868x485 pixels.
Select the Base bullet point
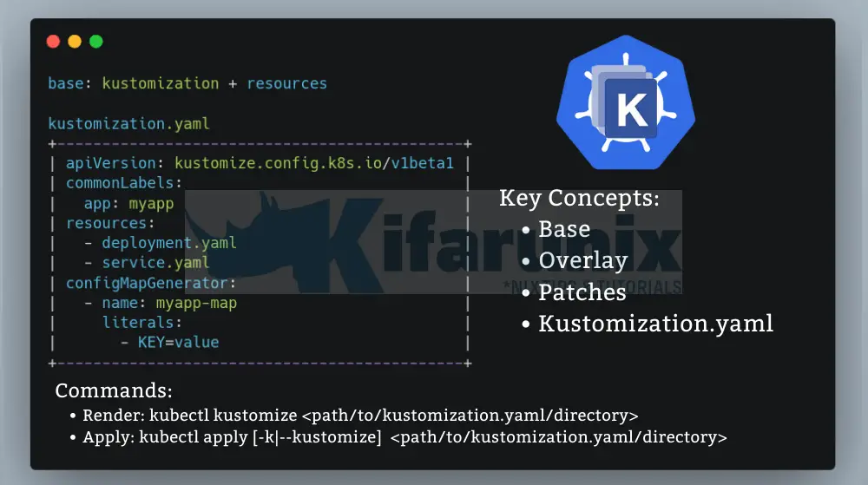tap(563, 229)
